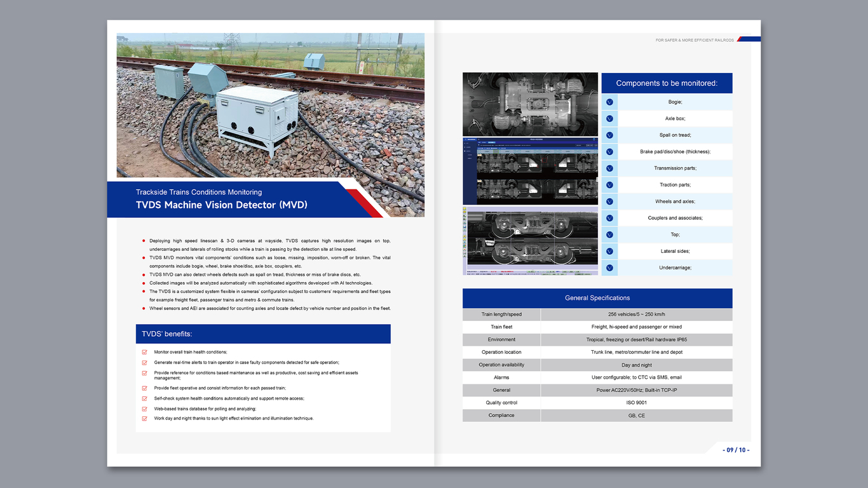868x488 pixels.
Task: Click the Spall on tread component text
Action: tap(675, 135)
